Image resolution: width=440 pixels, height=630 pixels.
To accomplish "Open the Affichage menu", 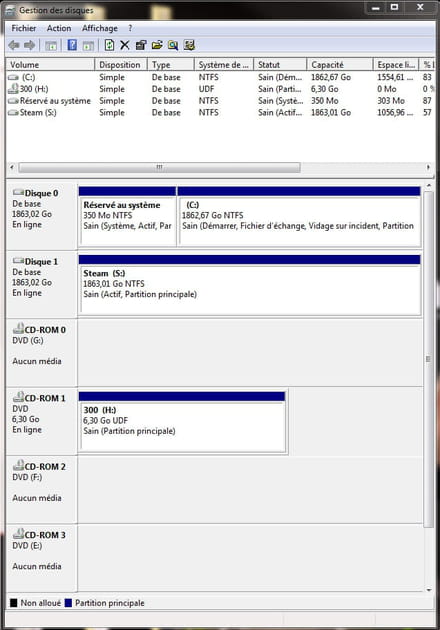I will tap(100, 28).
